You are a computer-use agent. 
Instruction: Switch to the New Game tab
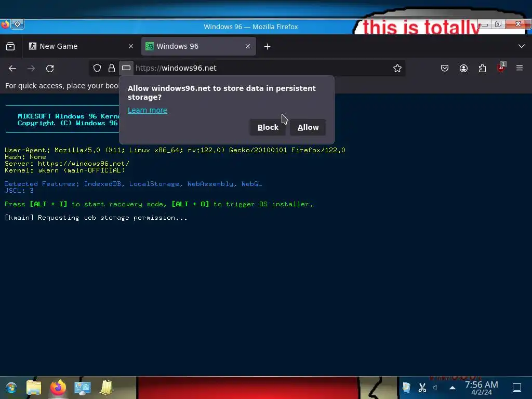[x=81, y=46]
